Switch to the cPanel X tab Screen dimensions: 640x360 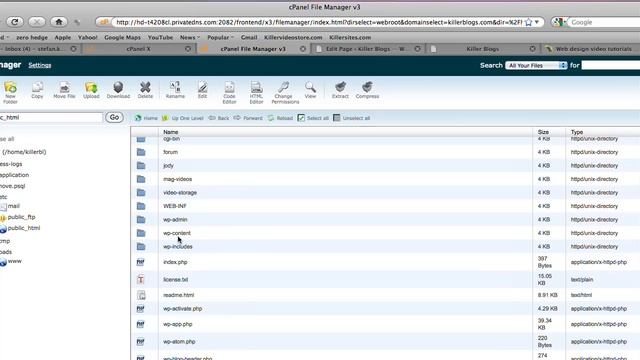click(138, 49)
